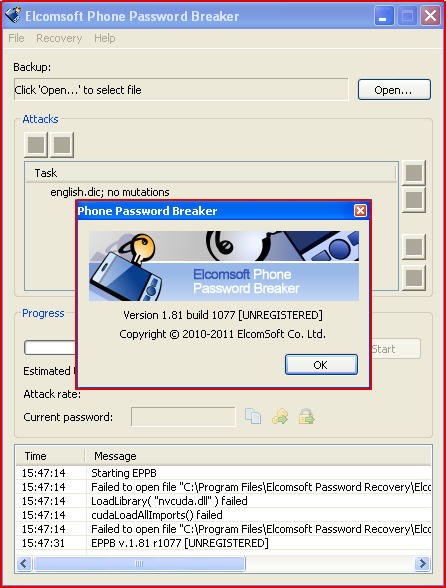The image size is (446, 588).
Task: Click the Copyright ElcomSoft Co. Ltd. text
Action: tap(222, 334)
